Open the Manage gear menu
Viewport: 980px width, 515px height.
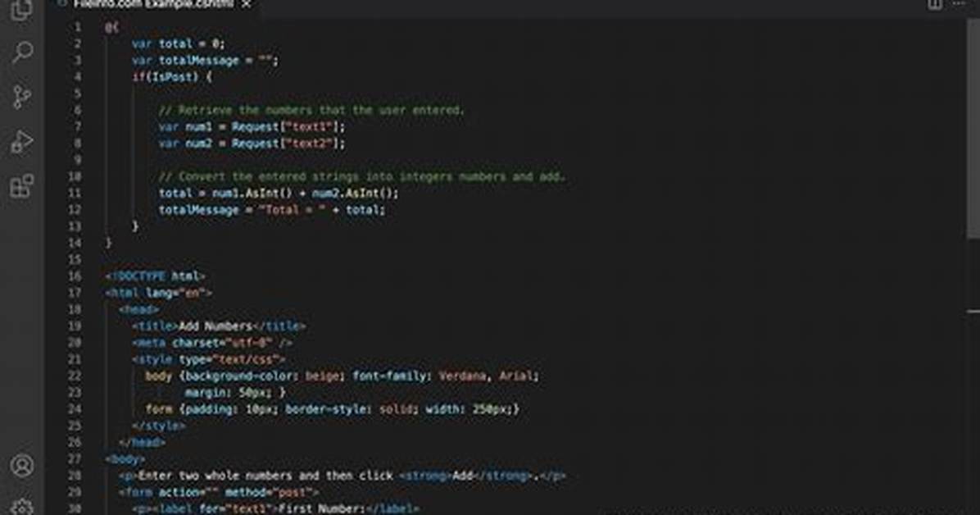[22, 506]
